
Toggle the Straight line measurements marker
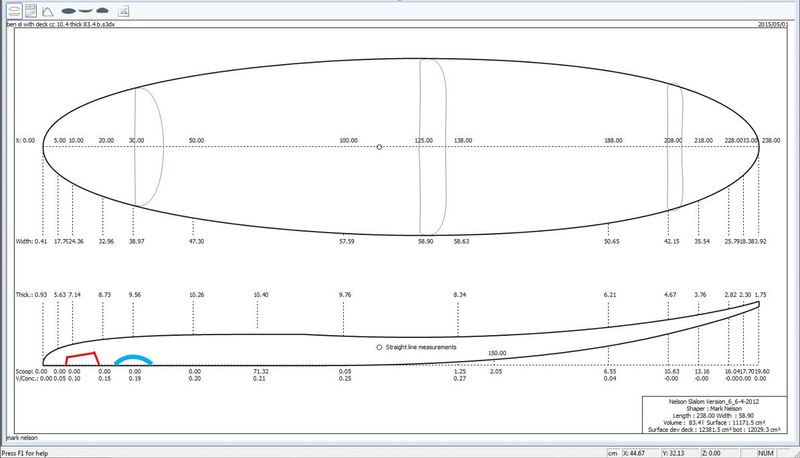[x=379, y=347]
